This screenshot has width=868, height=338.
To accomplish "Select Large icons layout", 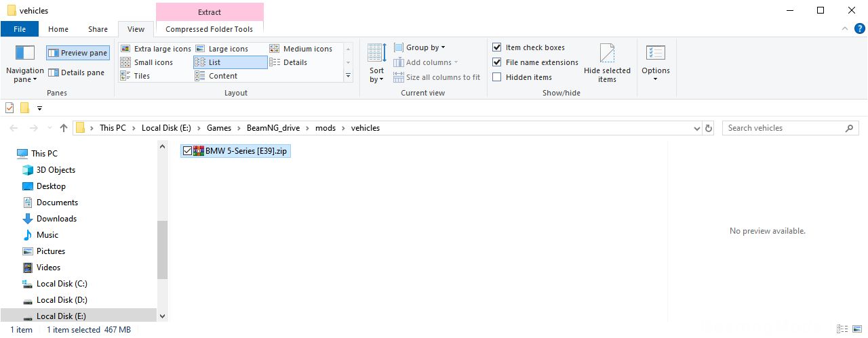I will click(222, 49).
